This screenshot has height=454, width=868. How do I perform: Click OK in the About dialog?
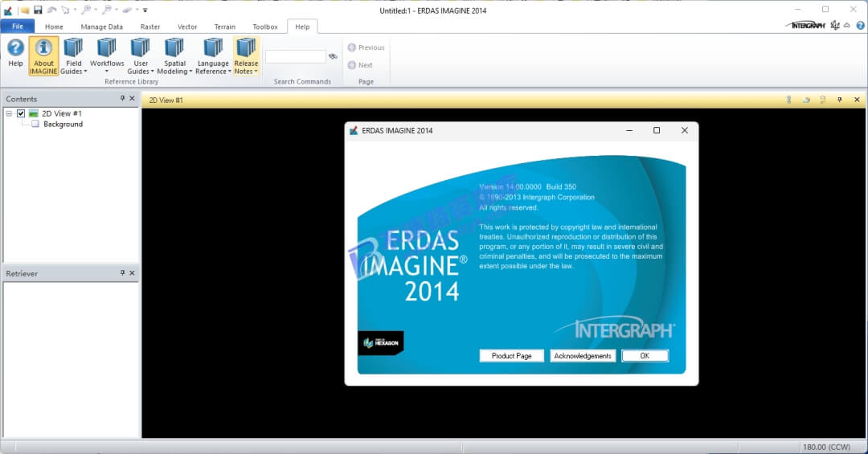coord(645,355)
